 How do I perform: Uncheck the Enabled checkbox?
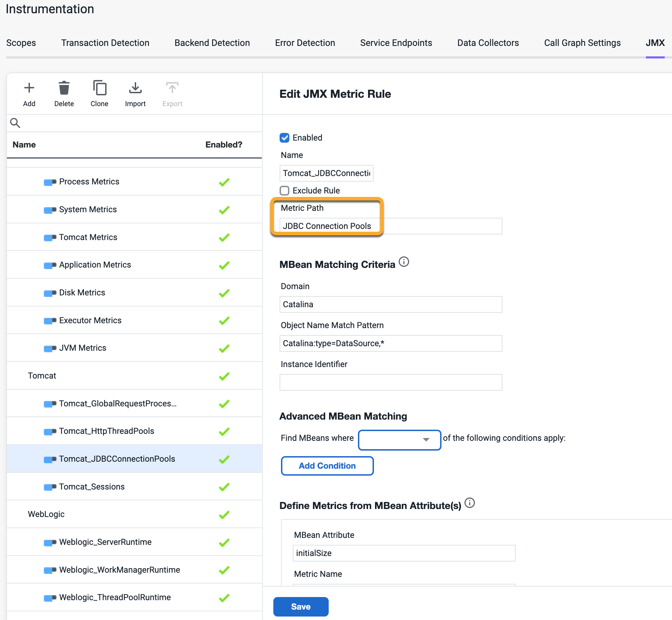[x=284, y=138]
